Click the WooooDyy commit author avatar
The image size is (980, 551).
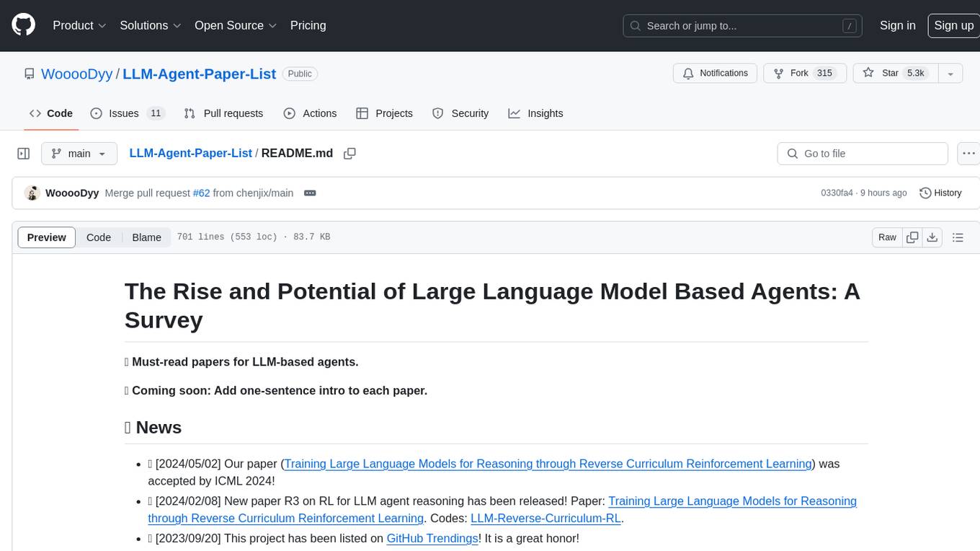tap(32, 193)
